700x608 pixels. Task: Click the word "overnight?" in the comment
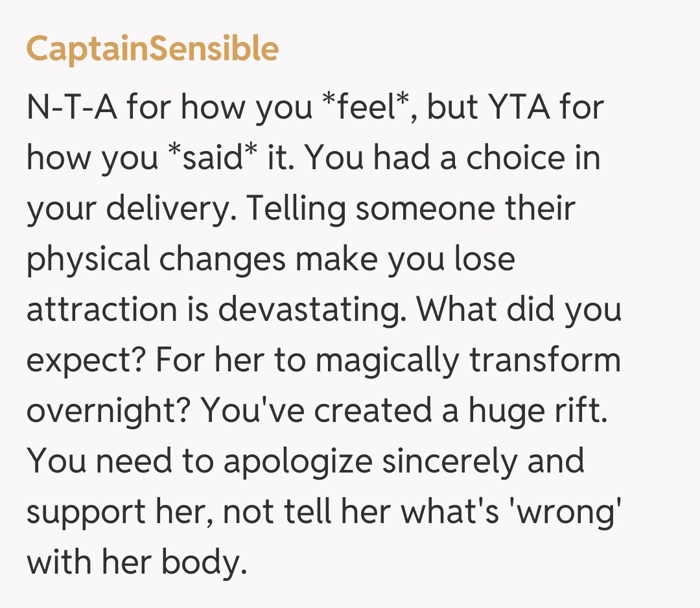point(108,411)
